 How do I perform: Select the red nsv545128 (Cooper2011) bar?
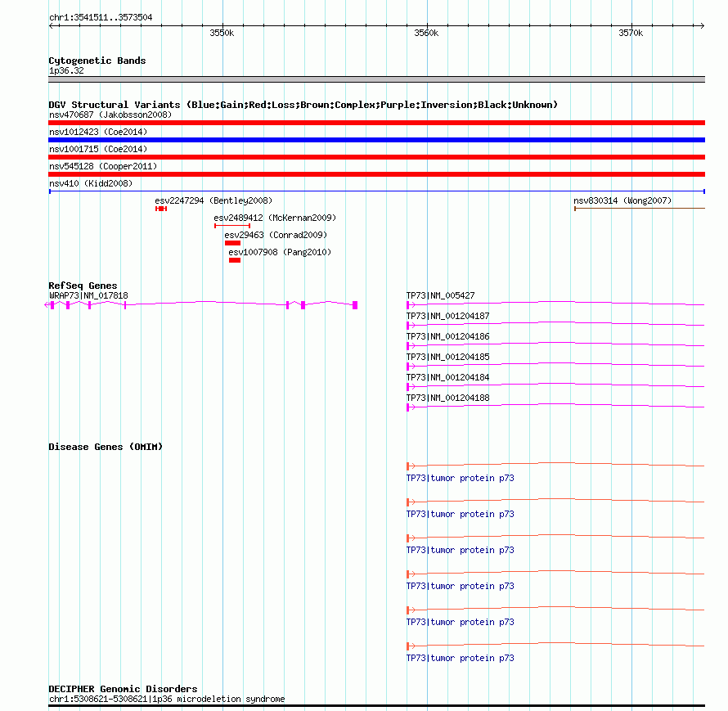click(x=376, y=174)
